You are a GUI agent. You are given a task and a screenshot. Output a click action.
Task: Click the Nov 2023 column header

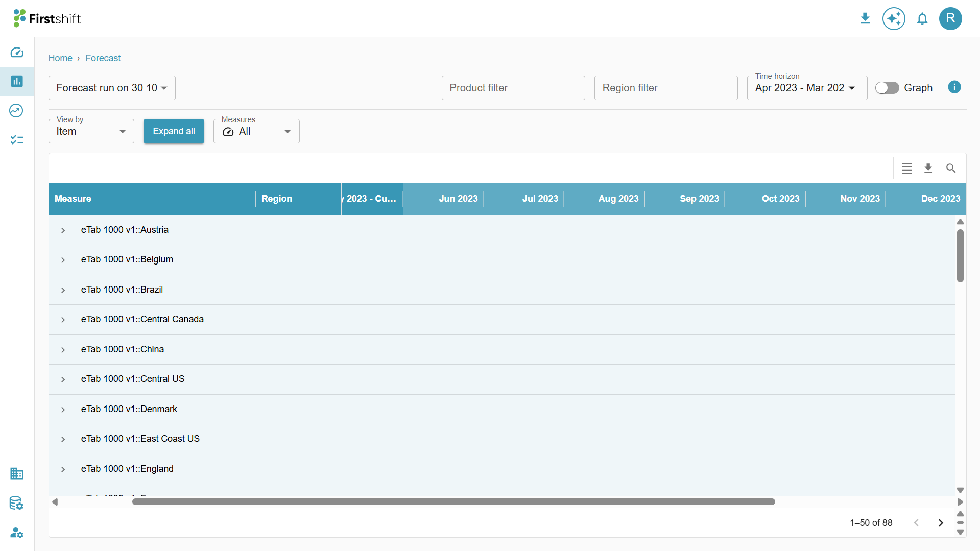click(x=846, y=199)
